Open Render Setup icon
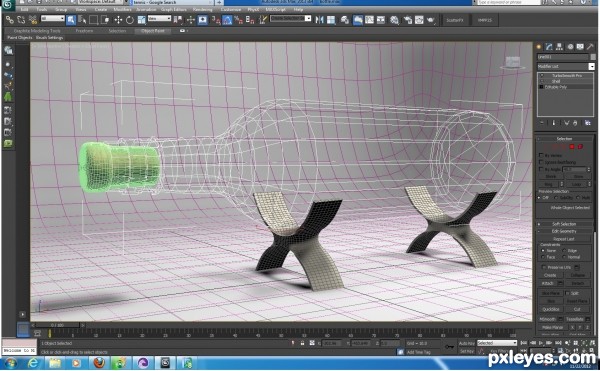The image size is (600, 371). 408,20
